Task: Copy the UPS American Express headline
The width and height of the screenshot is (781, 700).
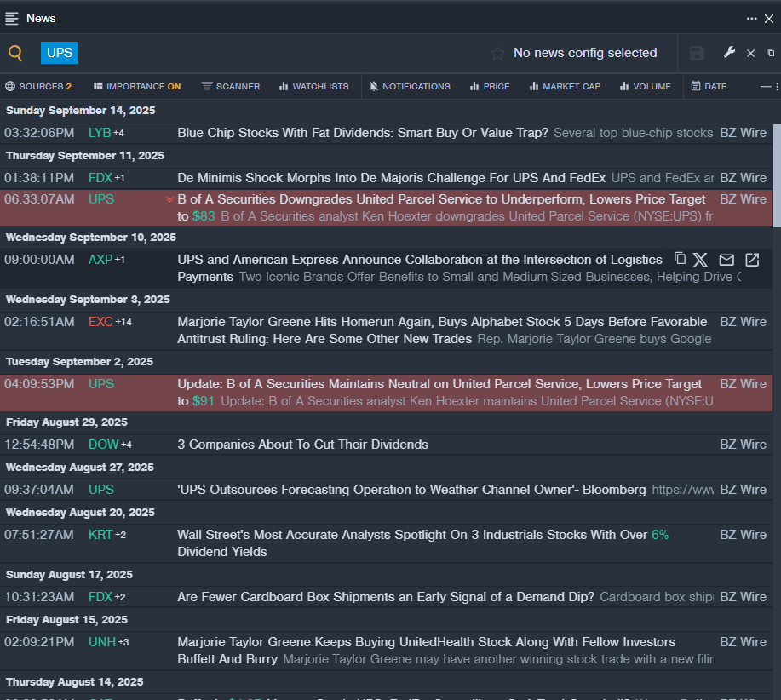Action: [x=680, y=259]
